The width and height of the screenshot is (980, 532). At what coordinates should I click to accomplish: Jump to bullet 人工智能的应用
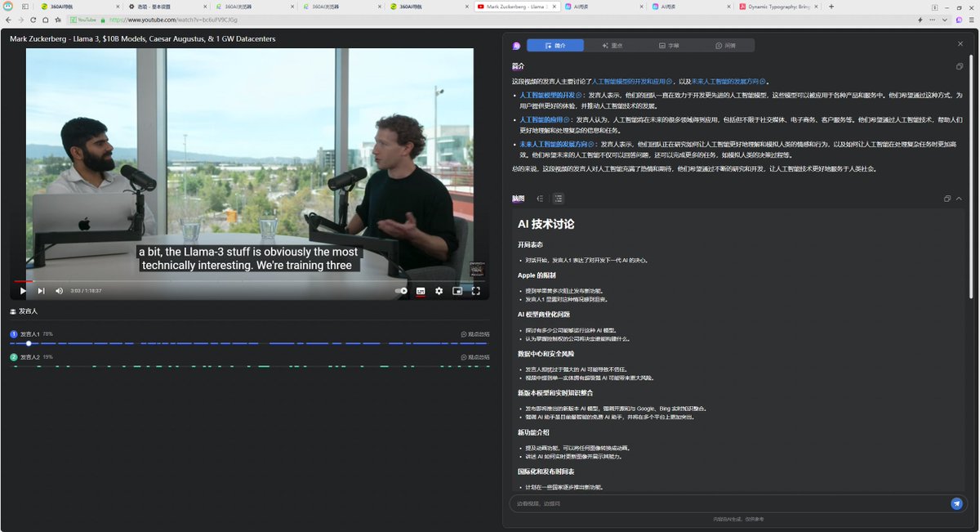click(543, 119)
